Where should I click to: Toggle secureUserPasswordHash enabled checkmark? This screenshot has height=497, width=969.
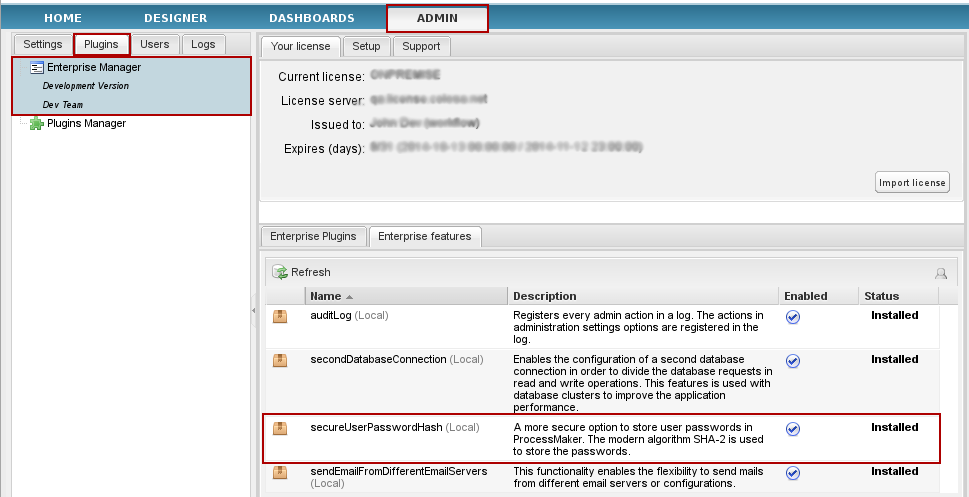pyautogui.click(x=793, y=429)
